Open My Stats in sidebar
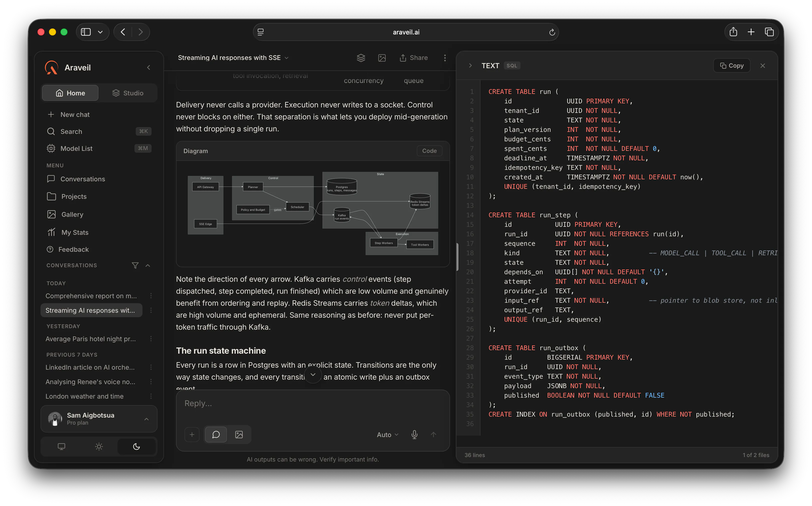This screenshot has width=812, height=506. coord(99,232)
